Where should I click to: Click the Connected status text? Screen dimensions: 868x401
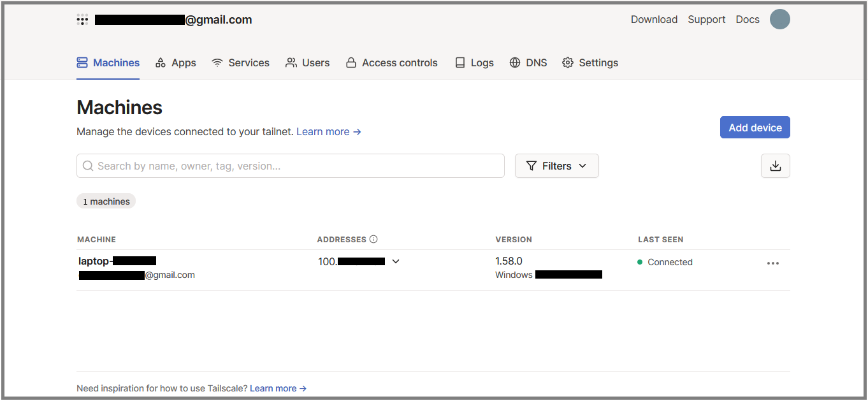[670, 262]
